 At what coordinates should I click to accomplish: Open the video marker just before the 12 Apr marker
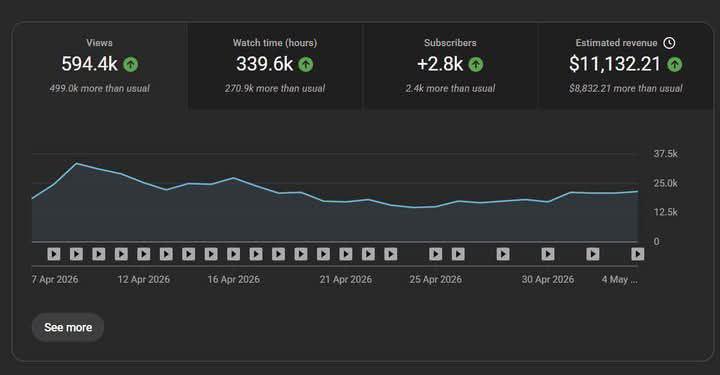pyautogui.click(x=121, y=254)
